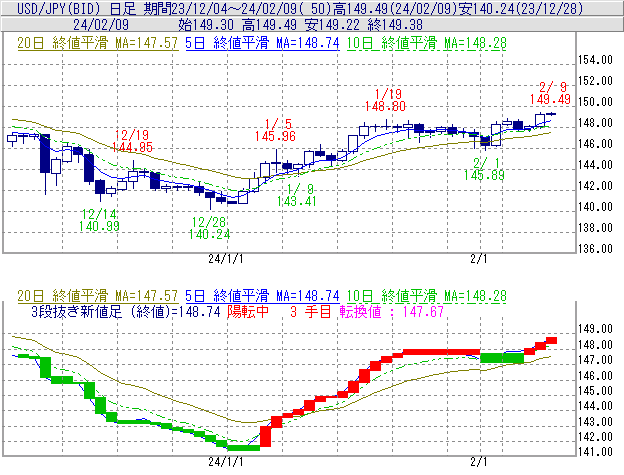Click the red 陽転中 status text

pos(248,311)
